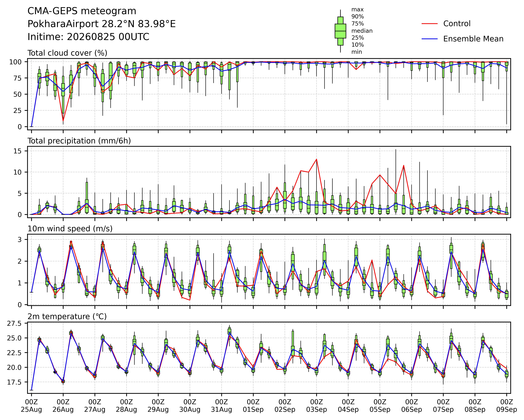Click the 'median' legend label
The width and height of the screenshot is (524, 420).
tap(362, 31)
